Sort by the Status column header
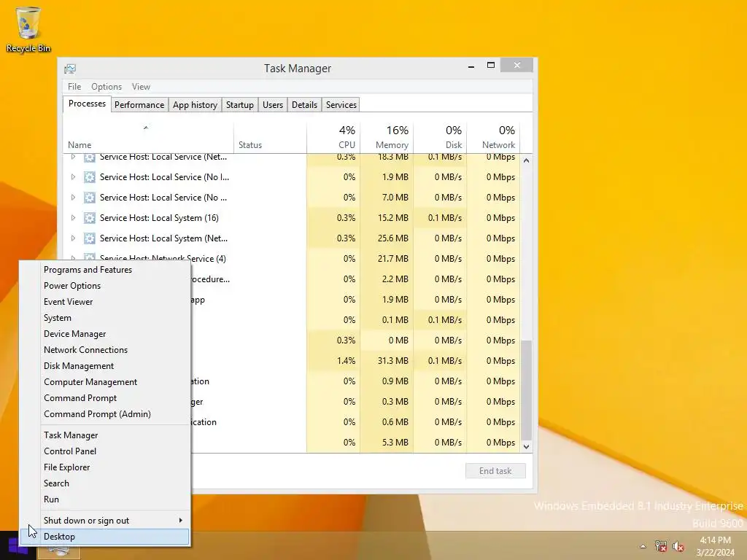 [270, 137]
